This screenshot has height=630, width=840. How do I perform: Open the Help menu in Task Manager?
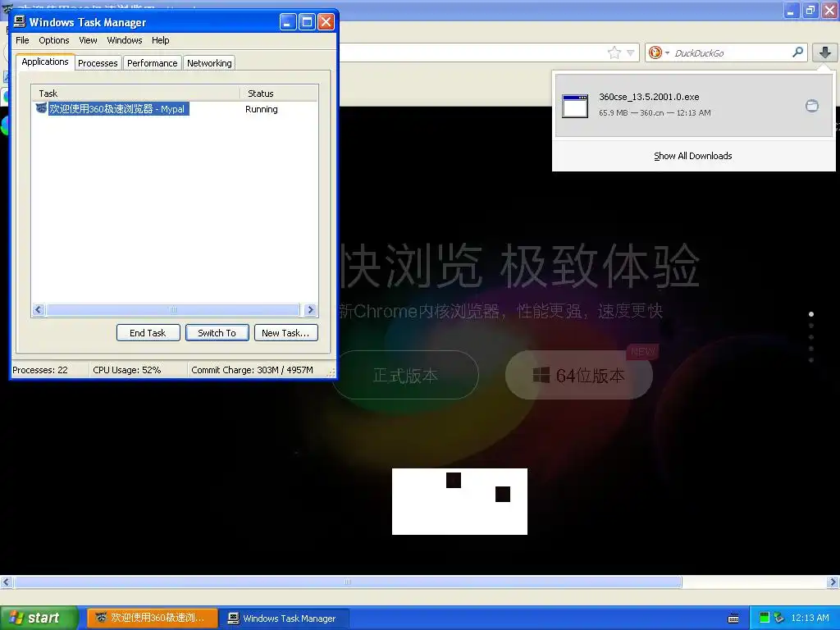(160, 40)
